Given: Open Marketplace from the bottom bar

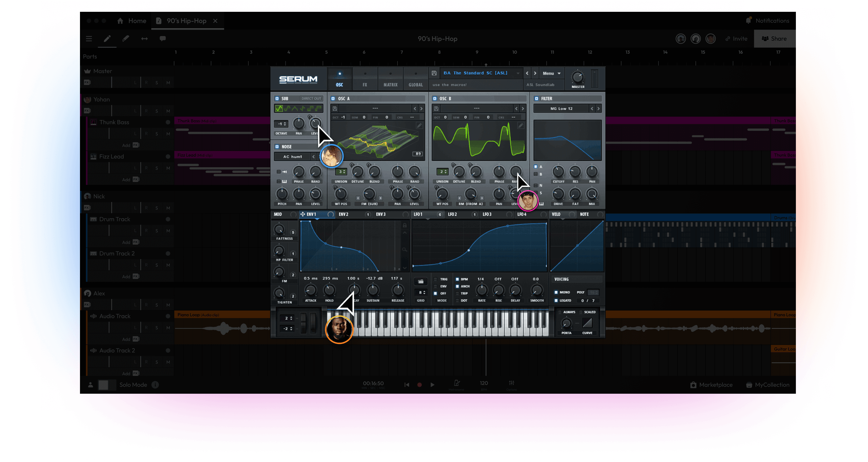Looking at the screenshot, I should tap(712, 385).
